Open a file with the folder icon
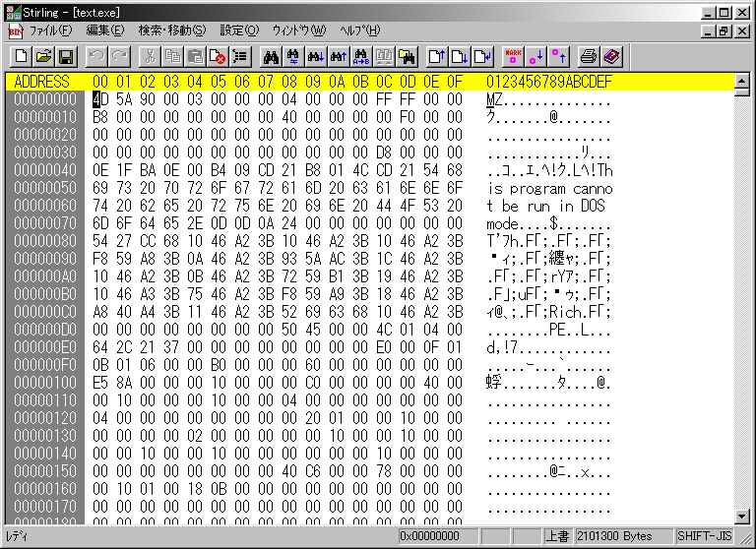The image size is (756, 549). coord(43,56)
